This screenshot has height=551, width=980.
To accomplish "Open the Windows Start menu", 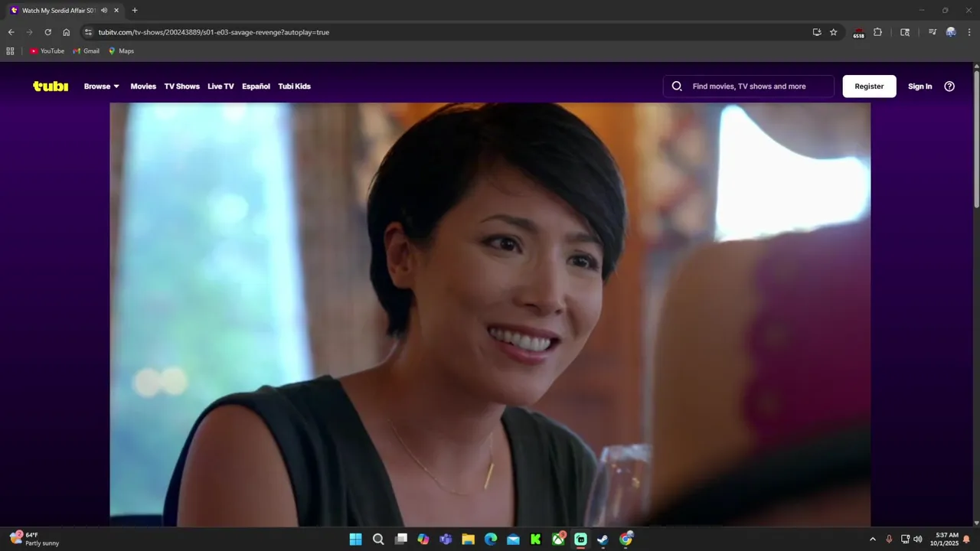I will [356, 540].
